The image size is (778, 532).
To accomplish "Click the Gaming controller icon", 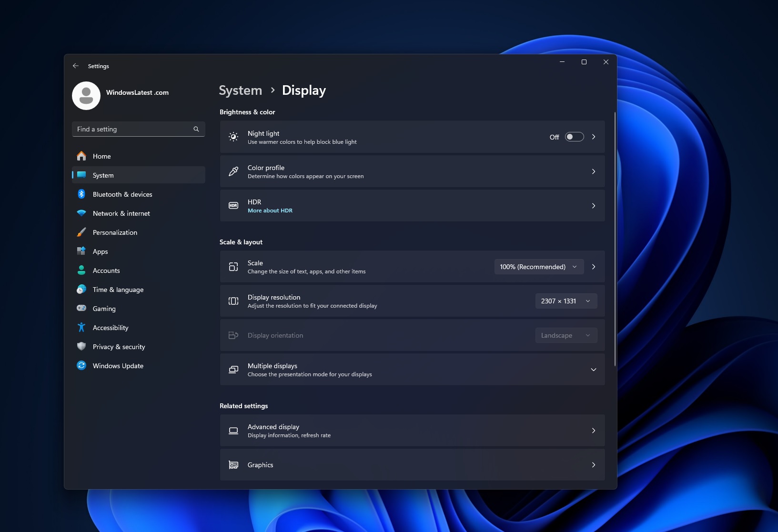I will (x=81, y=309).
